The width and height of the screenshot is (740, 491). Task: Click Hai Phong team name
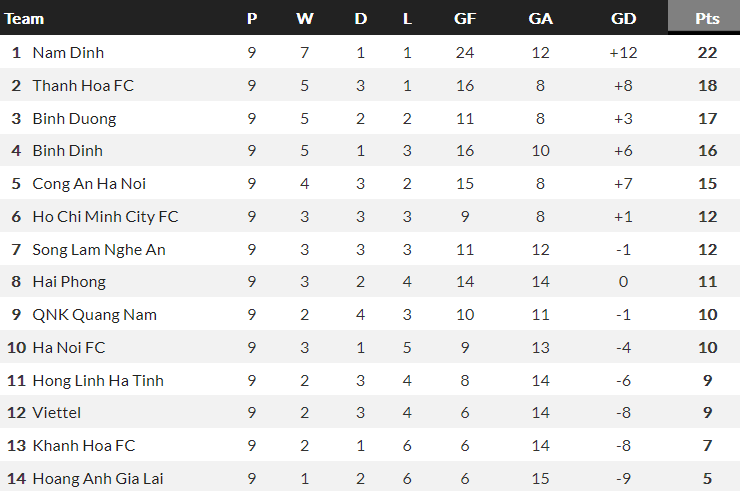tap(69, 281)
